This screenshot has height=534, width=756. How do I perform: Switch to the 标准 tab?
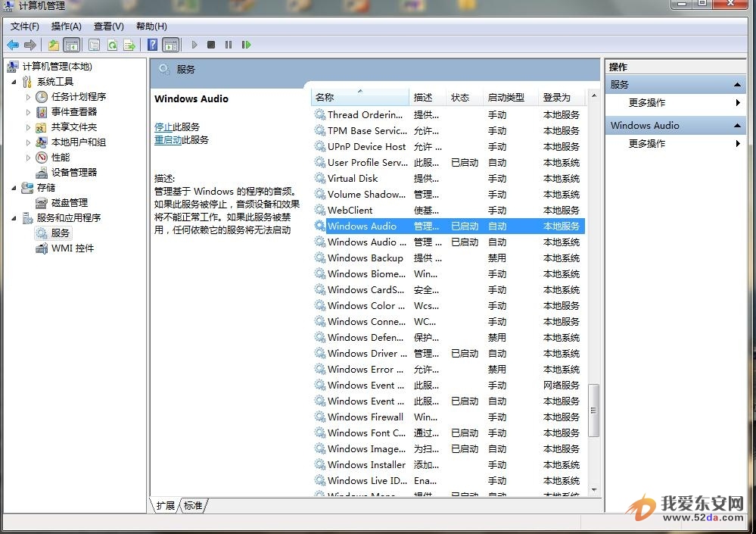coord(193,505)
